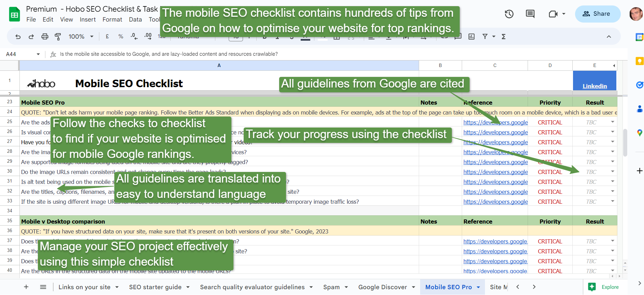Open Mobile SEO Pro tab menu arrow
Viewport: 644px width, 295px height.
coord(478,287)
